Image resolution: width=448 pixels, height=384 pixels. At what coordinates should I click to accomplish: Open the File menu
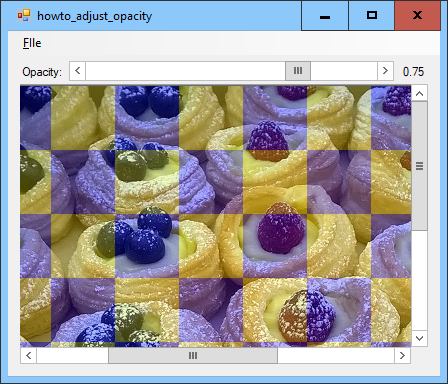click(x=32, y=43)
